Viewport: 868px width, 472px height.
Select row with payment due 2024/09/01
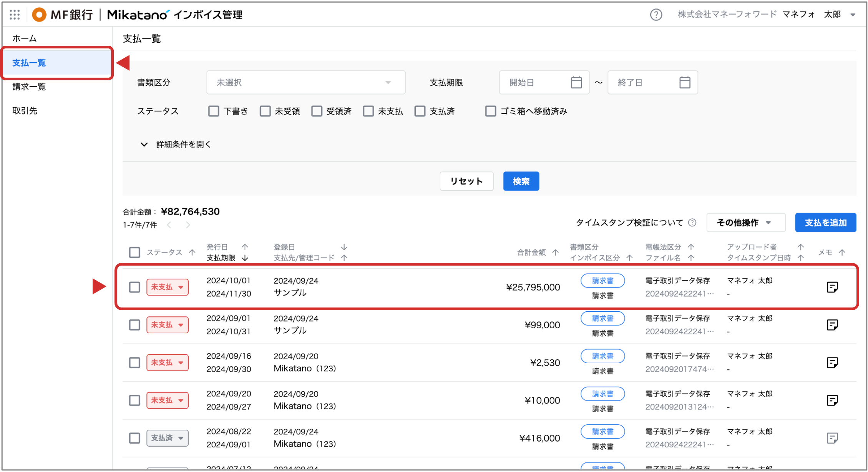point(134,438)
